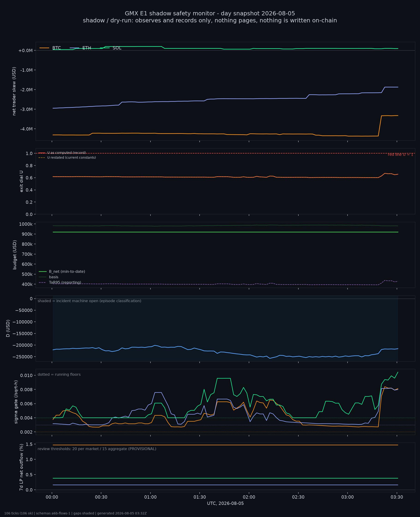420x517 pixels.
Task: Click the 0.4 tick on exit dial axis
Action: (x=29, y=190)
